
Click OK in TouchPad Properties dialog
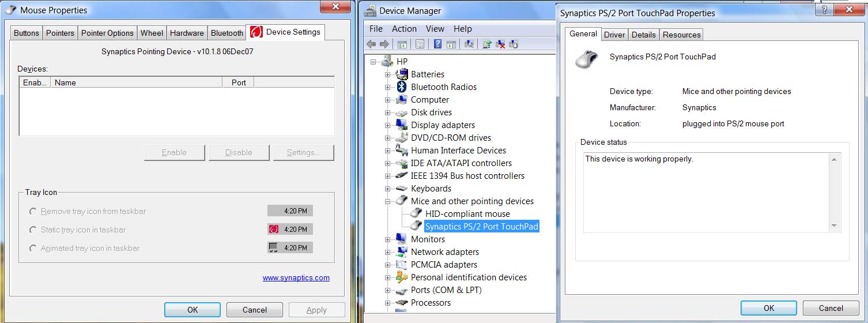[x=769, y=308]
